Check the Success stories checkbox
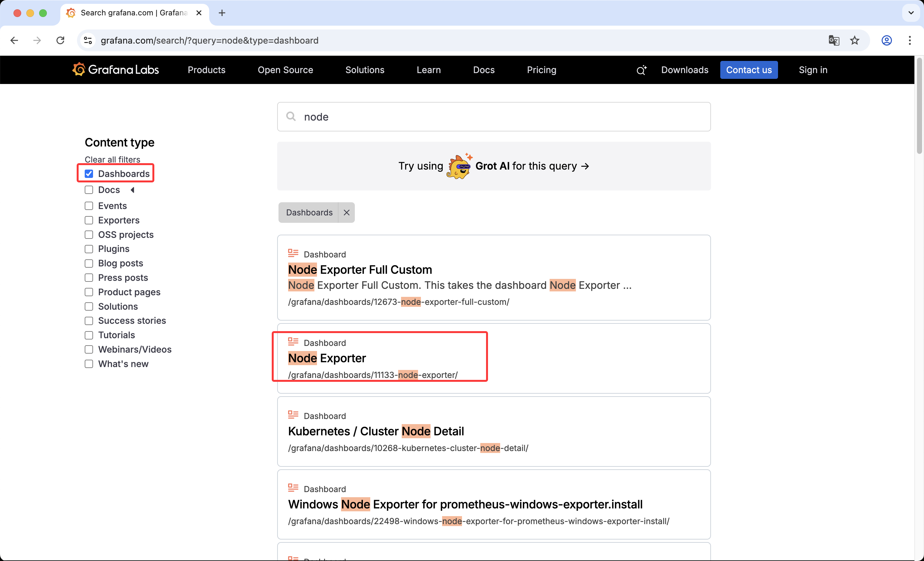Image resolution: width=924 pixels, height=561 pixels. point(89,321)
